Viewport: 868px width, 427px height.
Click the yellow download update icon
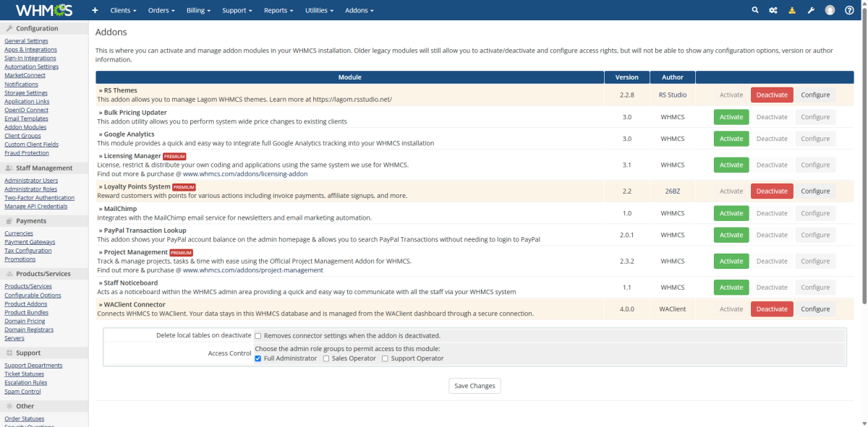792,10
